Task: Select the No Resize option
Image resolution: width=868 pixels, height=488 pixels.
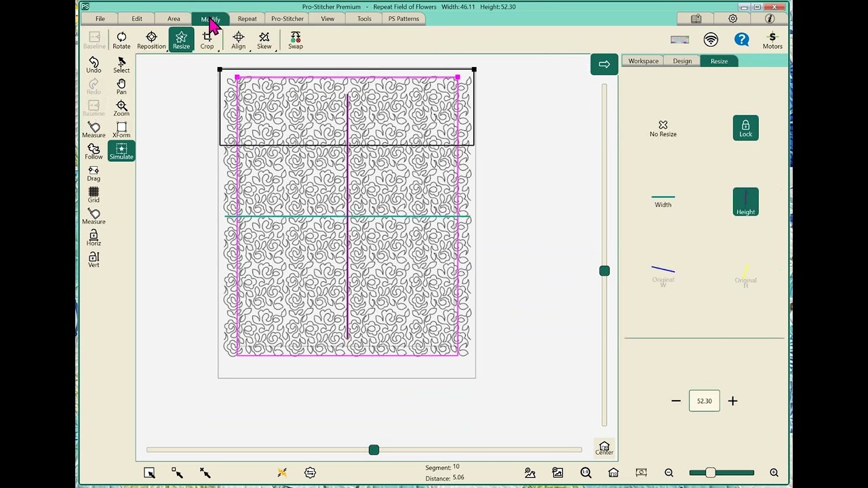Action: (x=663, y=129)
